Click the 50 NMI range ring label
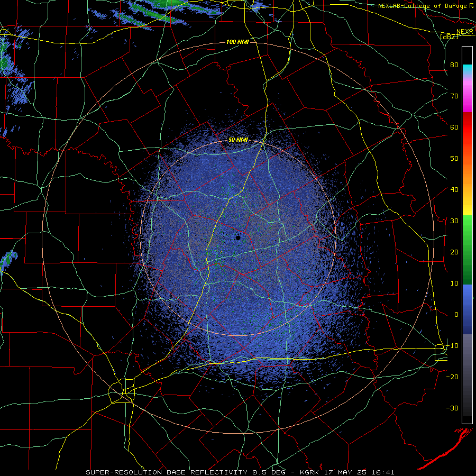Image resolution: width=476 pixels, height=476 pixels. (x=238, y=140)
